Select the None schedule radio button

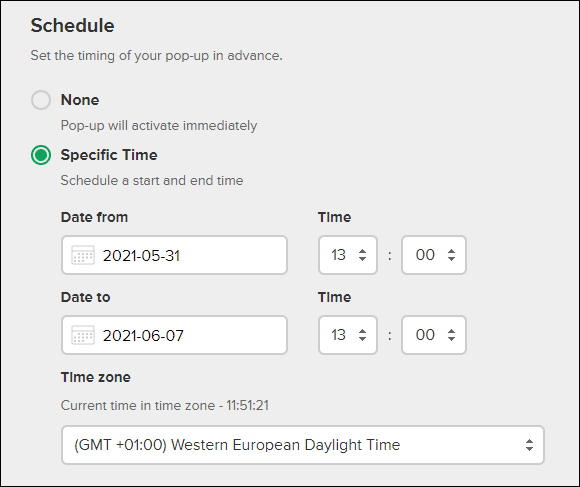pos(41,100)
